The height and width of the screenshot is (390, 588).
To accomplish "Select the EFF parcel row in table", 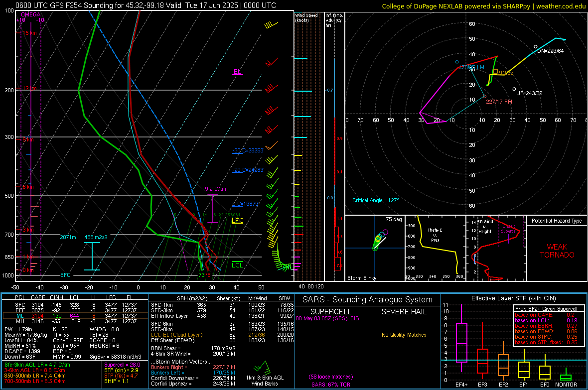I will coord(75,310).
